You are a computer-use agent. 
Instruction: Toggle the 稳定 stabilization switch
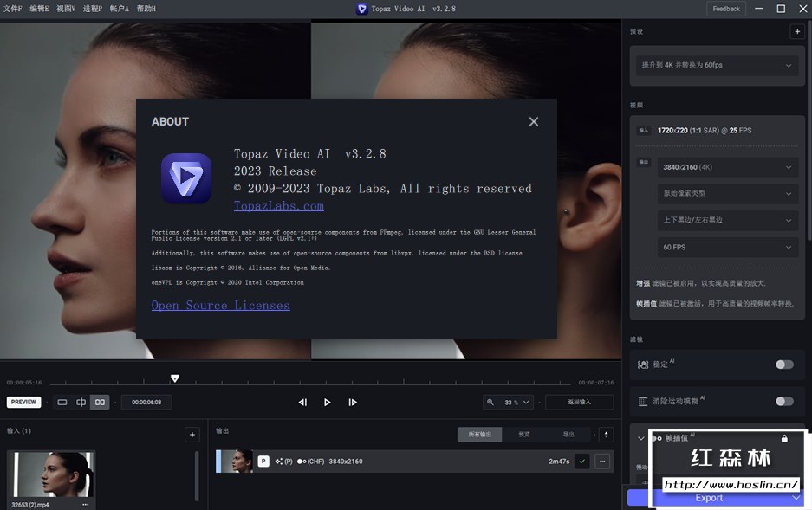(784, 365)
